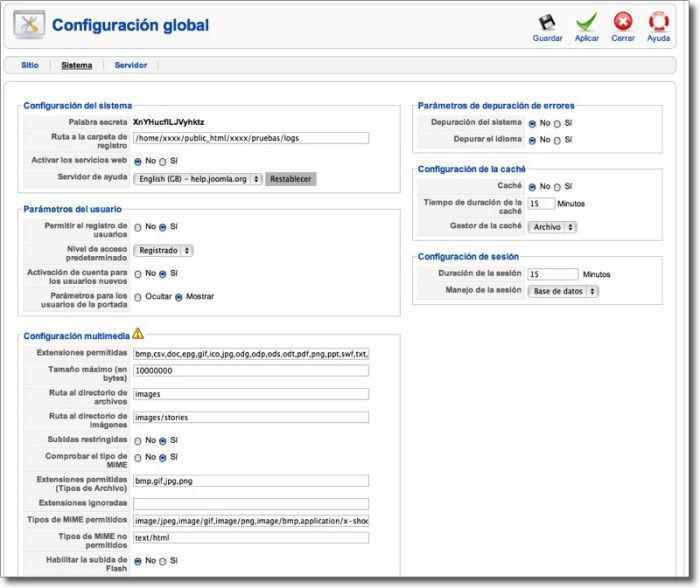Viewport: 700px width, 588px height.
Task: Select No for Permitir el registro de usuarios
Action: [138, 227]
